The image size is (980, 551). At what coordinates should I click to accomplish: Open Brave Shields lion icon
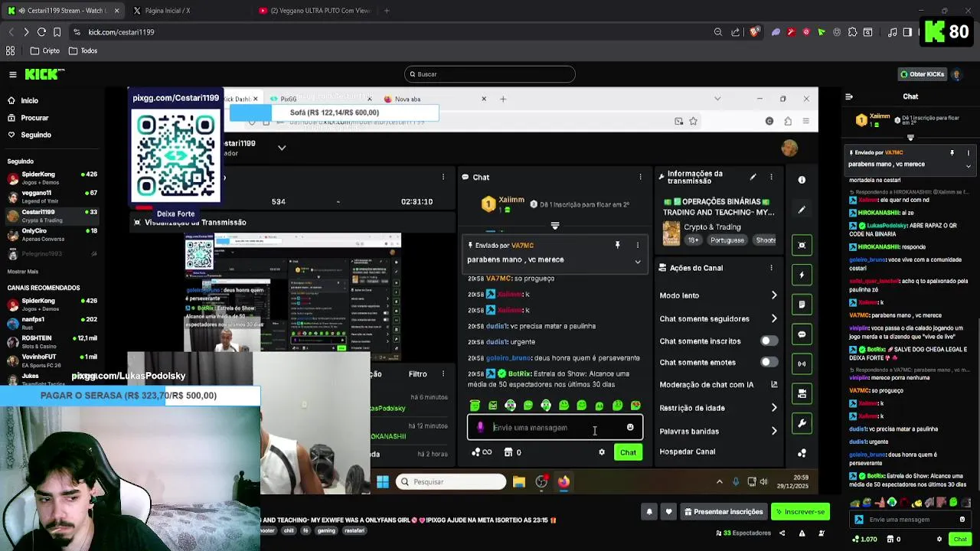point(754,32)
